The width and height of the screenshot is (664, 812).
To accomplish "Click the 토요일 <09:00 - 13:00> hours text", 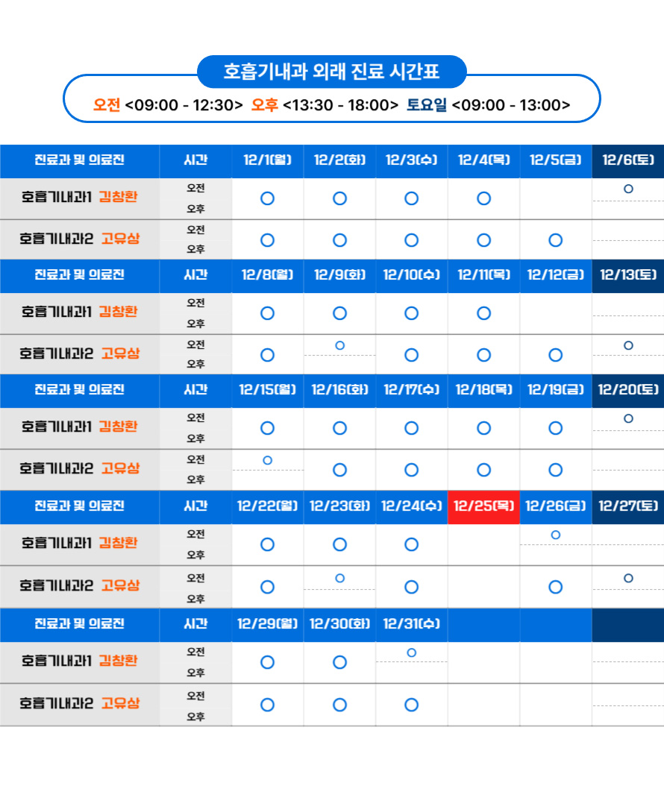I will [x=488, y=105].
